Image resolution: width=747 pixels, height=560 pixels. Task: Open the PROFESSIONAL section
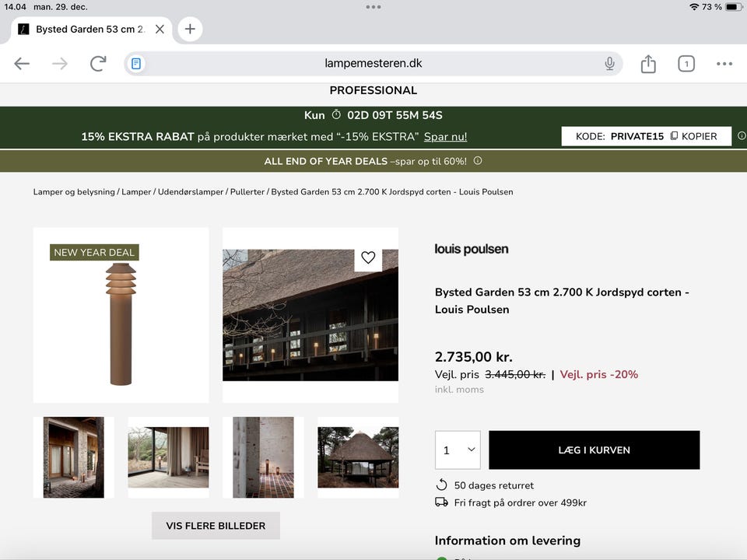point(373,90)
